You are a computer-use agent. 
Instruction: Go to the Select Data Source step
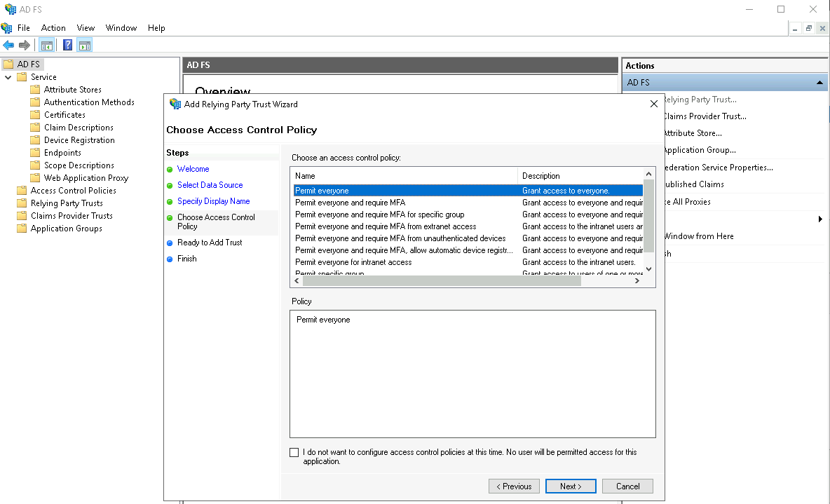210,185
